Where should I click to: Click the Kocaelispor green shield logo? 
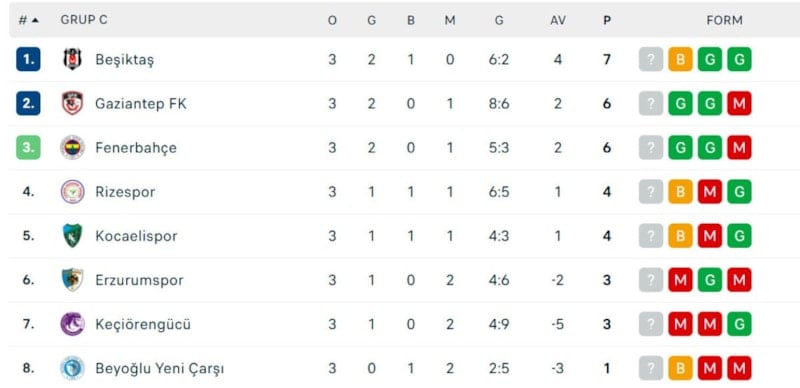coord(72,236)
